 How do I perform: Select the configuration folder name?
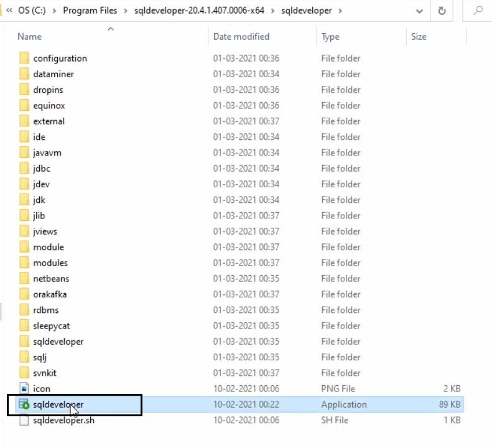pyautogui.click(x=60, y=58)
